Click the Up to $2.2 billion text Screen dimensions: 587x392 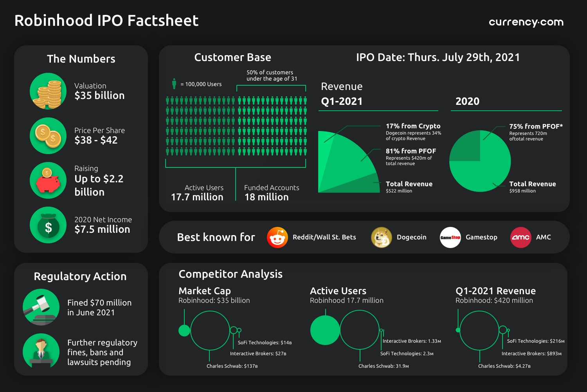tap(99, 185)
